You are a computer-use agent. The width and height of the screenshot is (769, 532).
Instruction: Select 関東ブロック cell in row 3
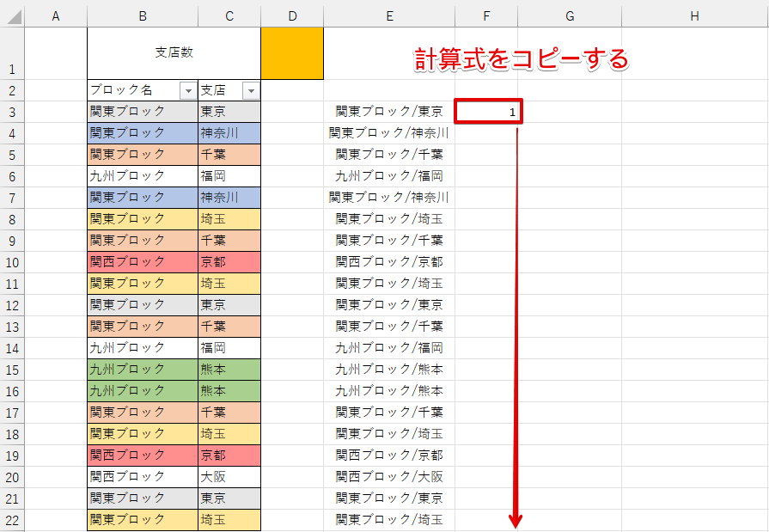[x=143, y=112]
